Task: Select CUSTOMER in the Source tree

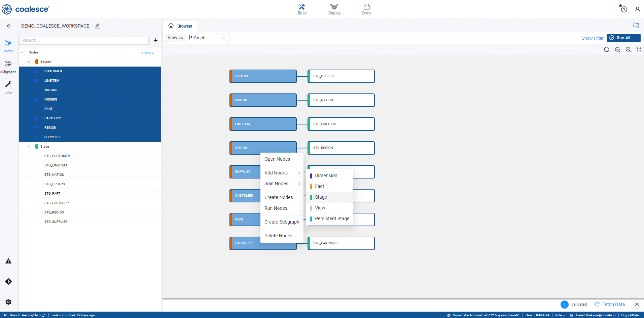Action: coord(90,71)
